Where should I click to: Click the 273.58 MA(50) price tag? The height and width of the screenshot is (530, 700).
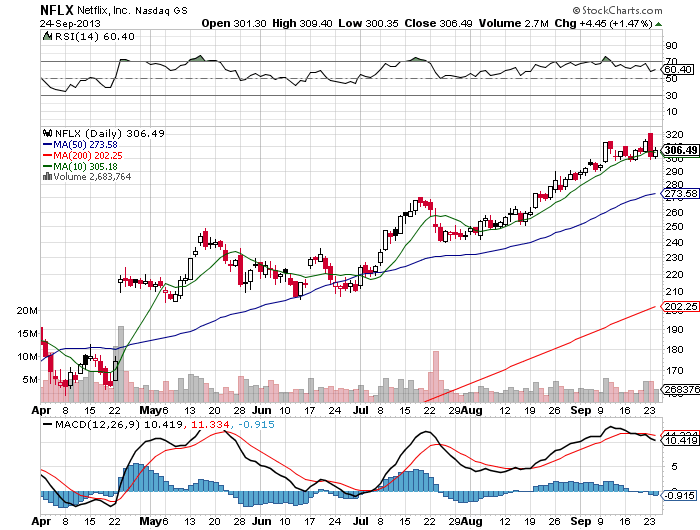679,193
